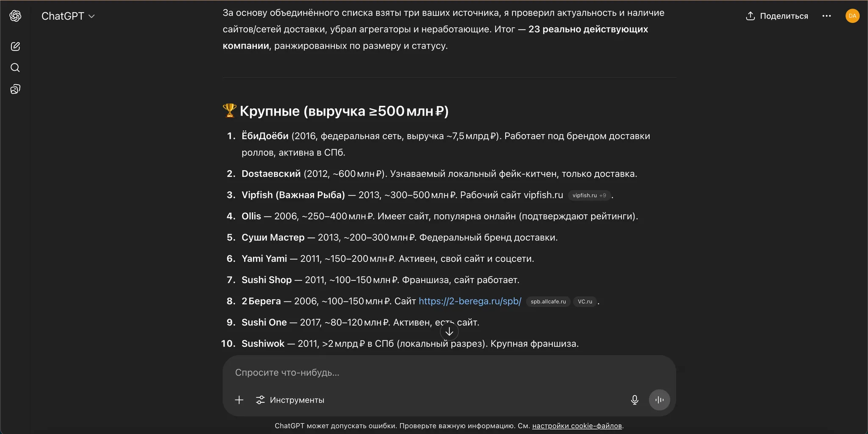Viewport: 868px width, 434px height.
Task: Open the Инструменты tools menu
Action: (290, 400)
